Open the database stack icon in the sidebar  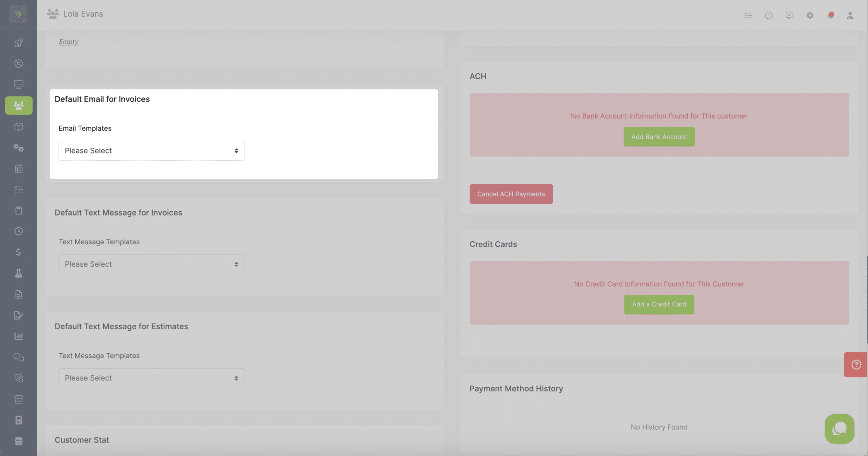(x=19, y=441)
